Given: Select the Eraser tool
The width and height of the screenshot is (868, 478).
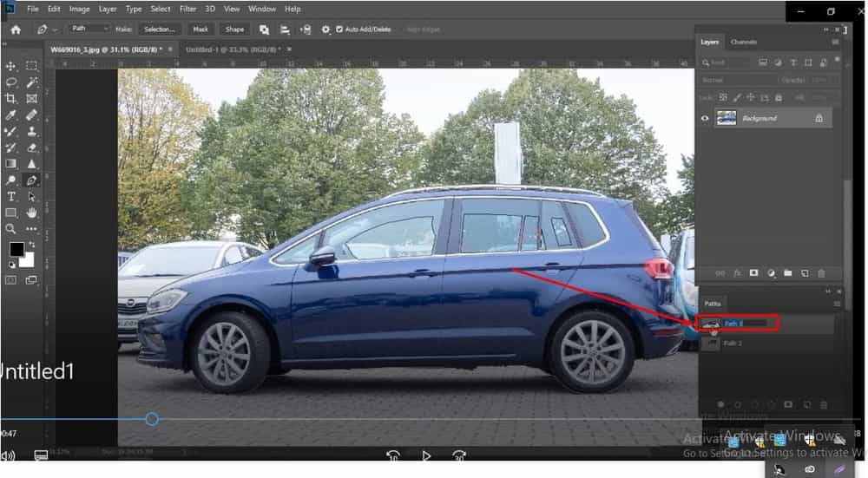Looking at the screenshot, I should 31,147.
